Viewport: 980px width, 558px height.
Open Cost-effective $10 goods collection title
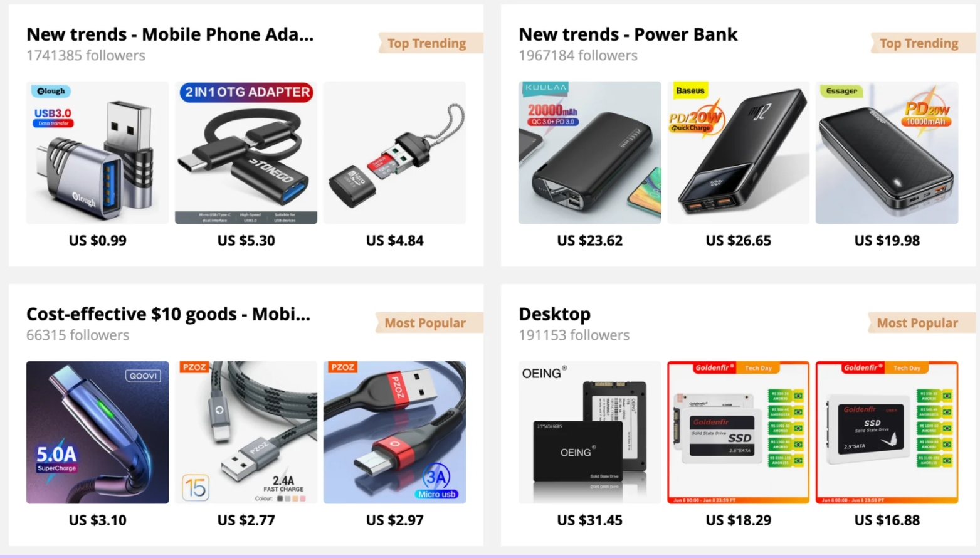[x=168, y=314]
